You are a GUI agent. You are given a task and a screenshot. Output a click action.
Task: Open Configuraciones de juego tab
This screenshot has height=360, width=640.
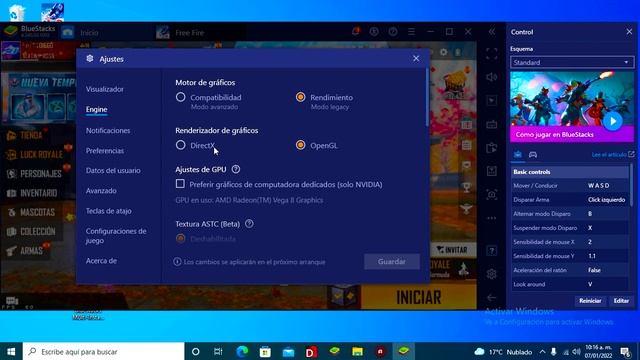116,236
